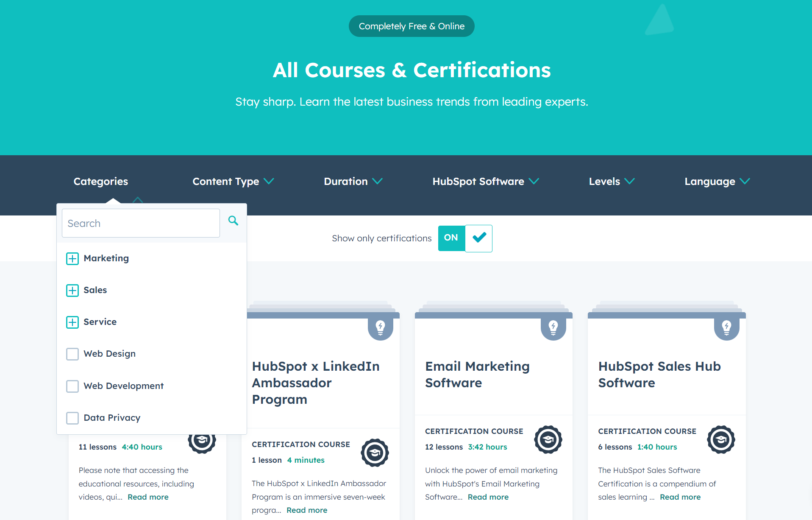Click the Marketing category label
812x520 pixels.
[106, 258]
